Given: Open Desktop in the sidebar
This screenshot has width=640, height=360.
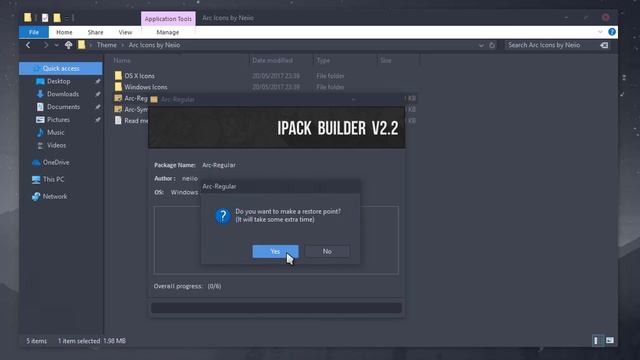Looking at the screenshot, I should click(x=59, y=81).
